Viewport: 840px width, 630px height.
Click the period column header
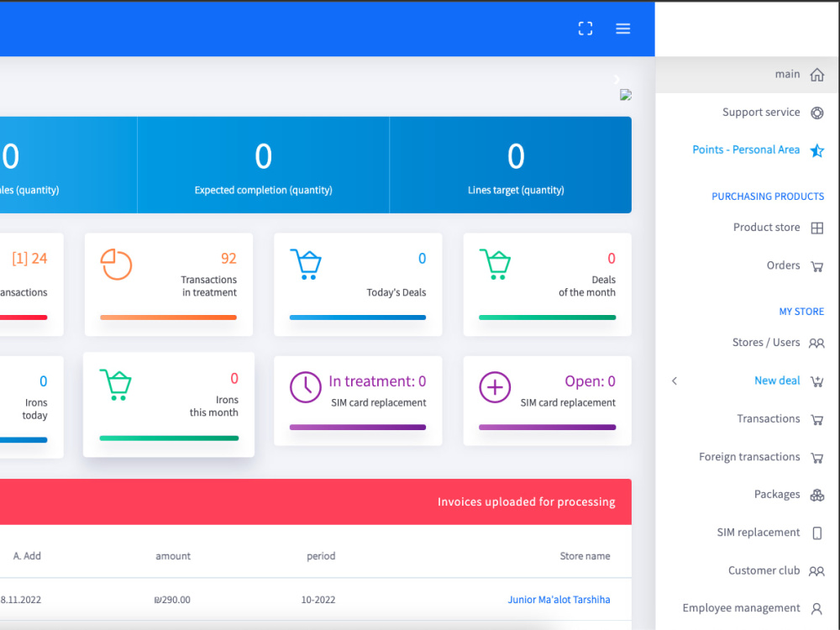pyautogui.click(x=321, y=556)
